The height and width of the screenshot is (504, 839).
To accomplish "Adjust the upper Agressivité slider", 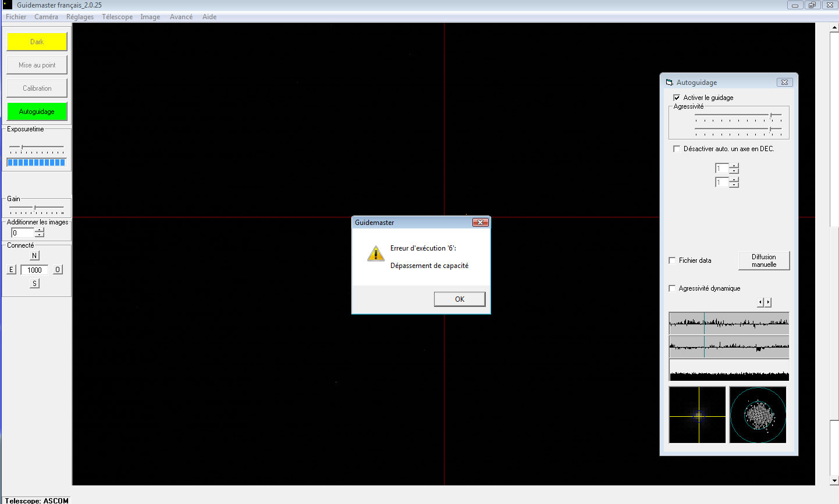I will [x=738, y=117].
